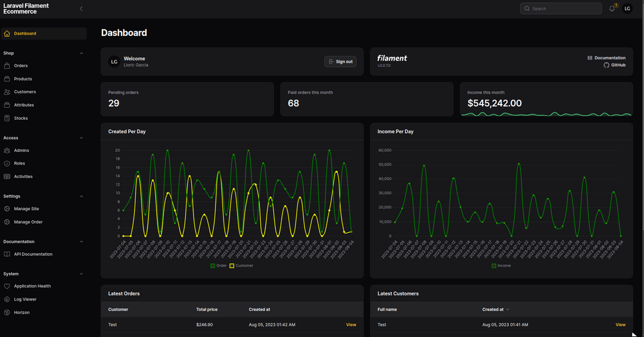This screenshot has width=644, height=337.
Task: Click the Created Per Day chart title
Action: pyautogui.click(x=127, y=132)
